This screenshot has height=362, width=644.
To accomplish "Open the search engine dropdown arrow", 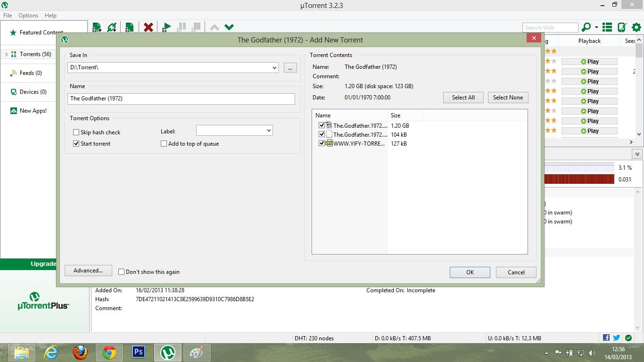I will (x=596, y=27).
